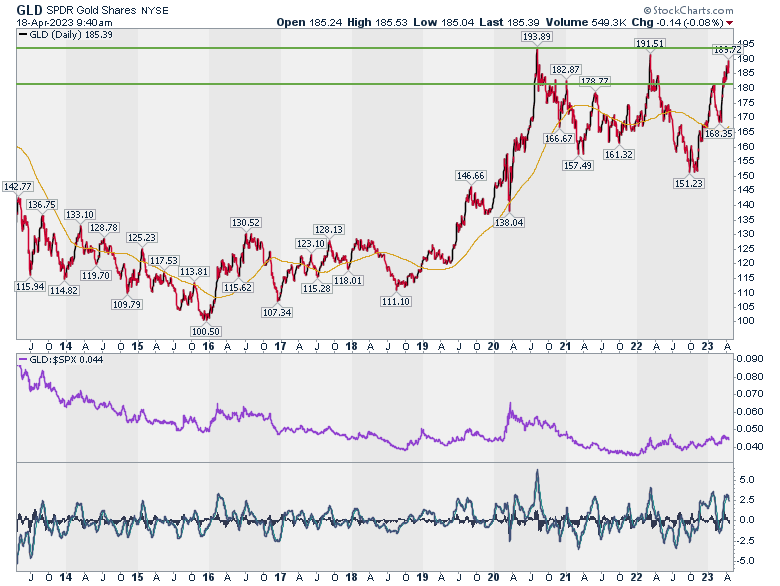Click the 109.79 low price label
780x586 pixels.
(127, 304)
